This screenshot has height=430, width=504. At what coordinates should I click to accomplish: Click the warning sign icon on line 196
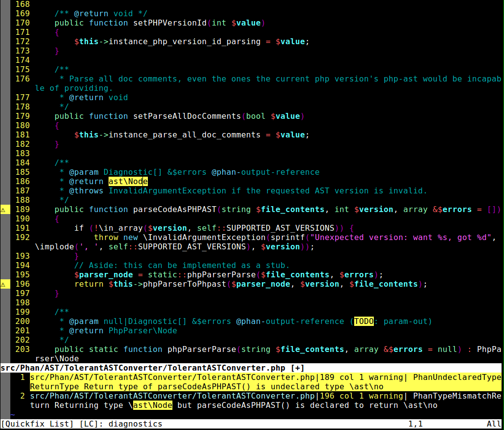pos(3,285)
